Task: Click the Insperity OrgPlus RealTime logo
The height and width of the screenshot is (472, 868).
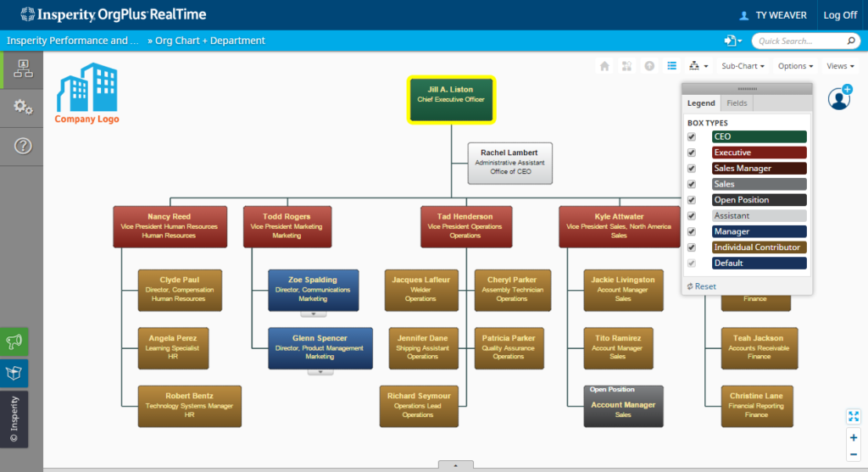Action: (113, 14)
